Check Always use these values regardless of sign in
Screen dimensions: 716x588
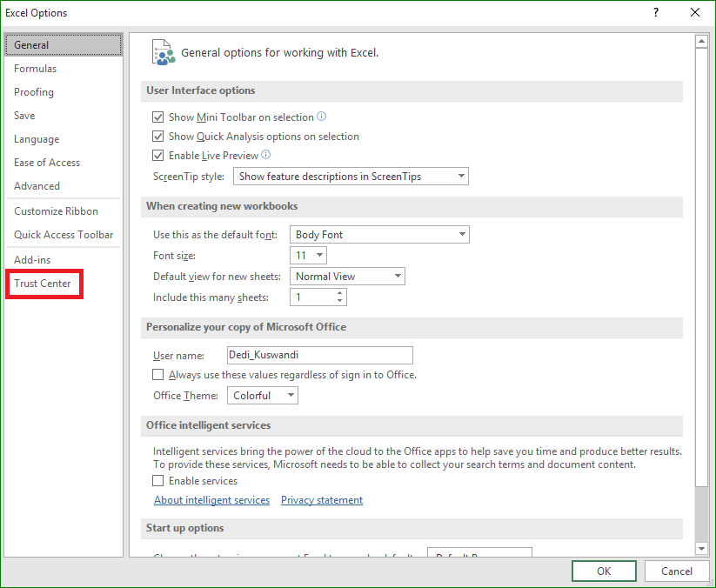158,375
